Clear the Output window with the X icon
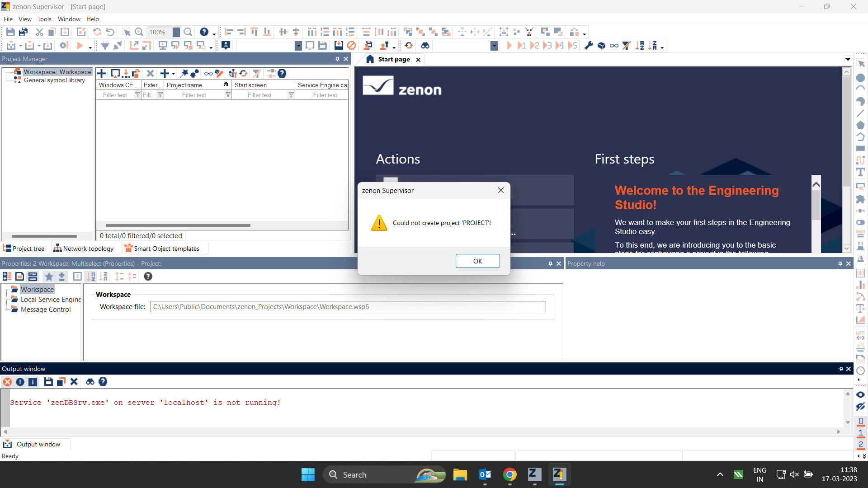868x488 pixels. 74,382
